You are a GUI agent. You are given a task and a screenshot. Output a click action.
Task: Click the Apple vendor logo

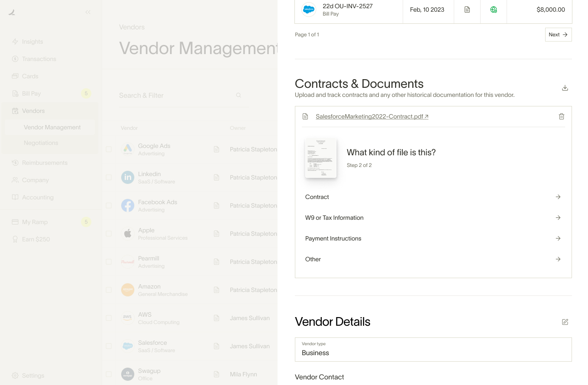(128, 234)
